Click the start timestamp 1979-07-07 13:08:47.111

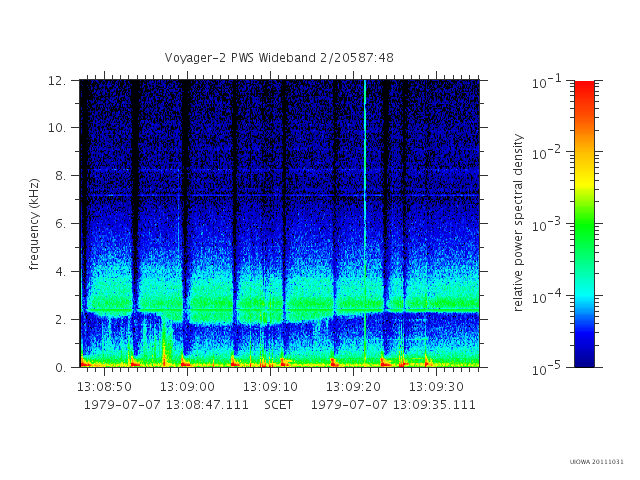click(166, 405)
